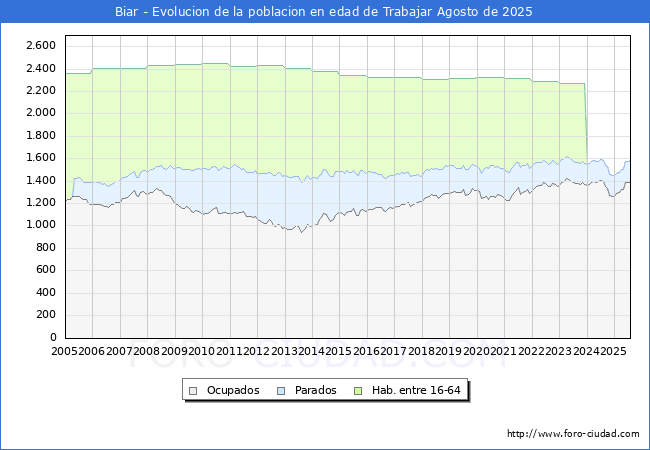This screenshot has height=450, width=650.
Task: Click the 1.600 y-axis label
Action: tap(41, 157)
